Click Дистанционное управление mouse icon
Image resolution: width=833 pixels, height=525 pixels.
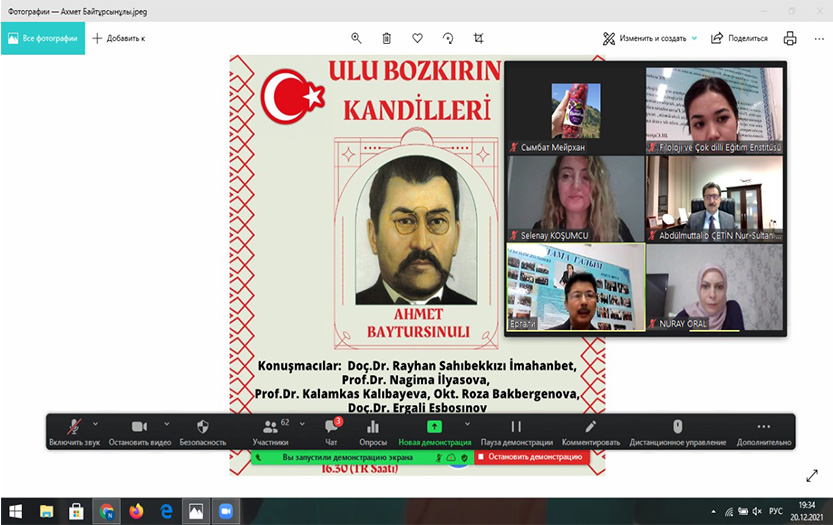pos(676,430)
